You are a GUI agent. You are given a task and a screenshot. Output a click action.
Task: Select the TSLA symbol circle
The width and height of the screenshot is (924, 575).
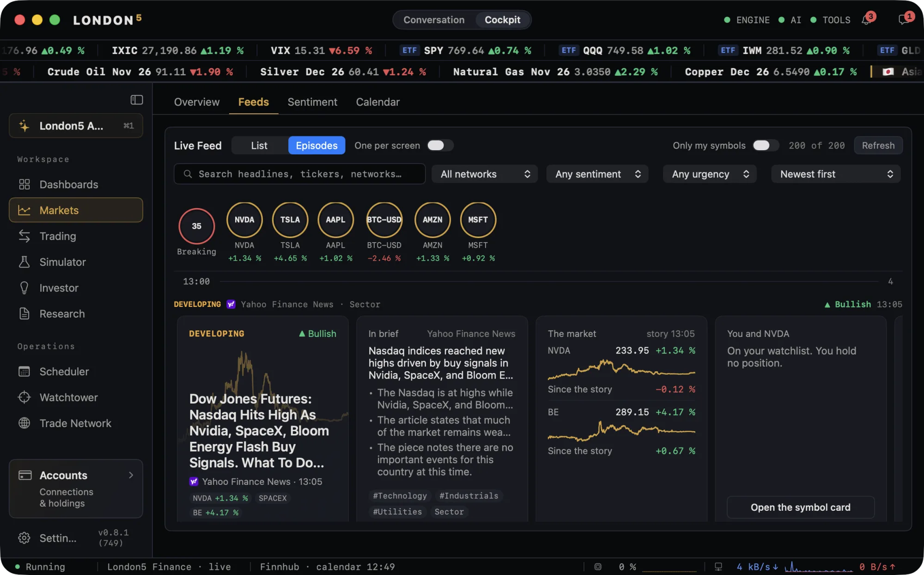pyautogui.click(x=290, y=220)
